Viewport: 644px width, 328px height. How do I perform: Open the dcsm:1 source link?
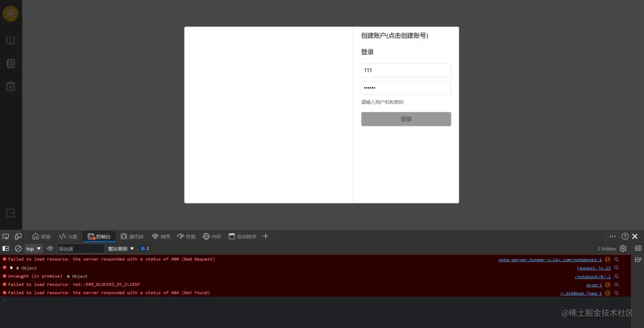point(594,285)
